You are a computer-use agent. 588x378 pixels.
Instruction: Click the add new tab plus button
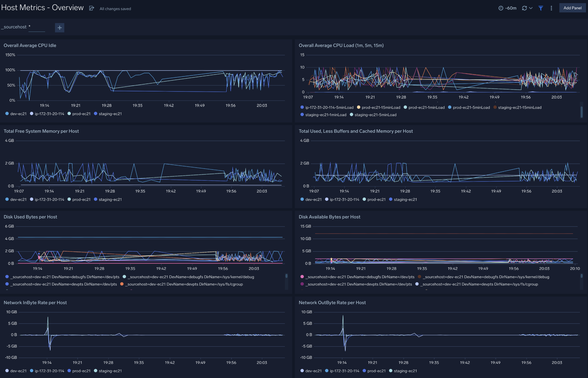[x=59, y=27]
